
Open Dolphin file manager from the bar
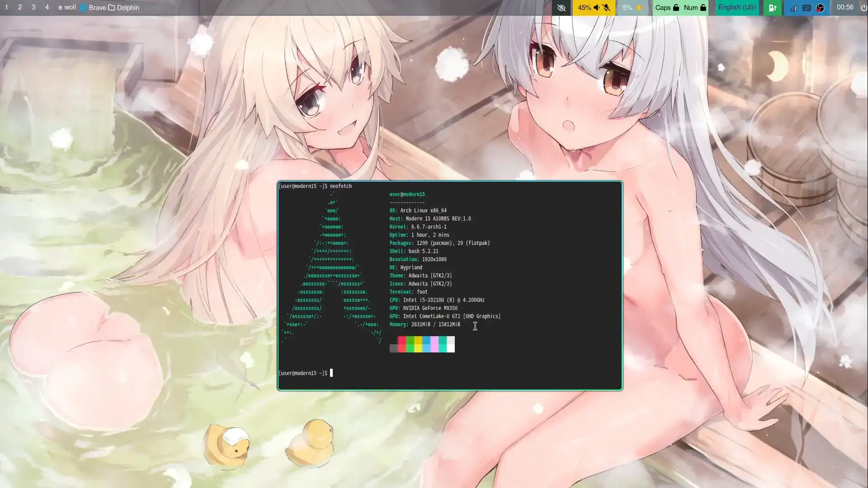(x=123, y=7)
